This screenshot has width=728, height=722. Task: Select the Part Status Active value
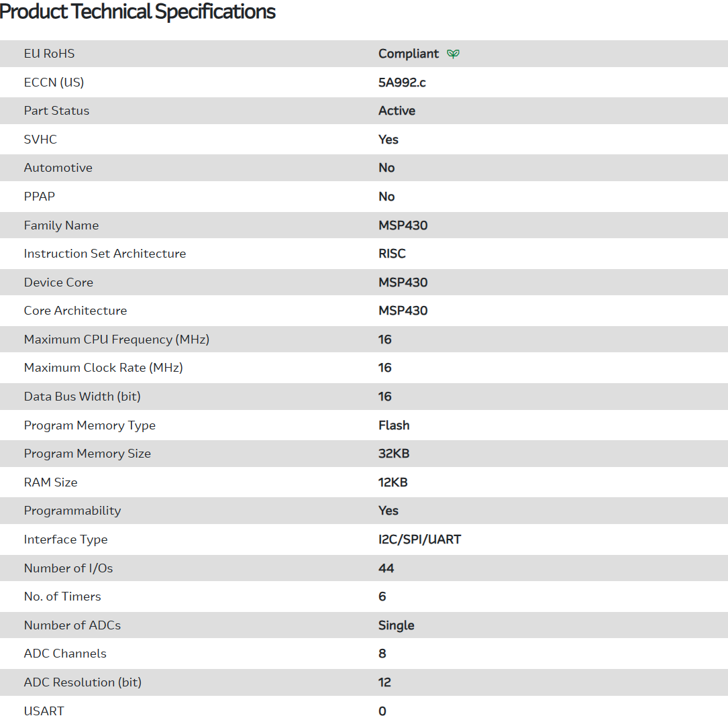(x=397, y=111)
